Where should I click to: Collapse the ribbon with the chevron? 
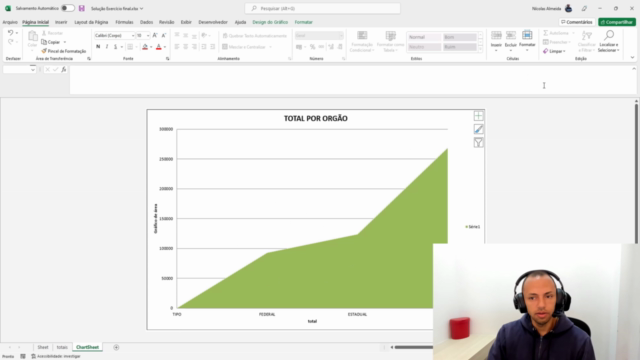pos(632,58)
